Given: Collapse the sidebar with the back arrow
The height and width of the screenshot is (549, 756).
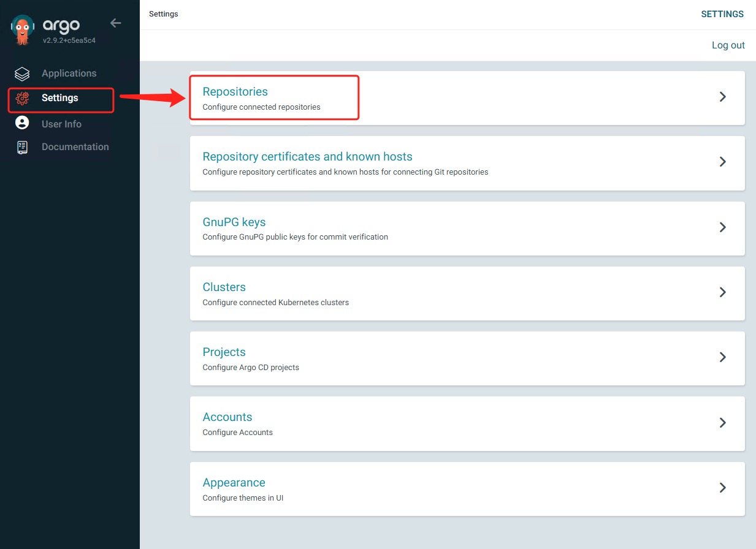Looking at the screenshot, I should tap(115, 23).
